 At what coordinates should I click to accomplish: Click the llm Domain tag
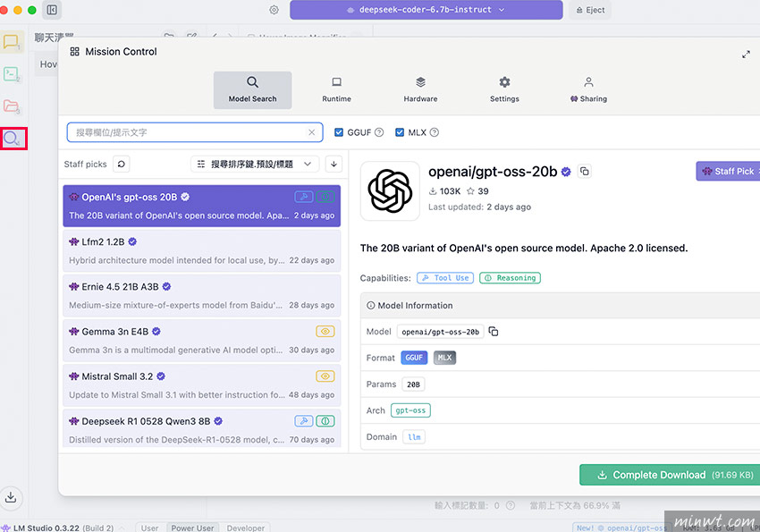[x=413, y=437]
